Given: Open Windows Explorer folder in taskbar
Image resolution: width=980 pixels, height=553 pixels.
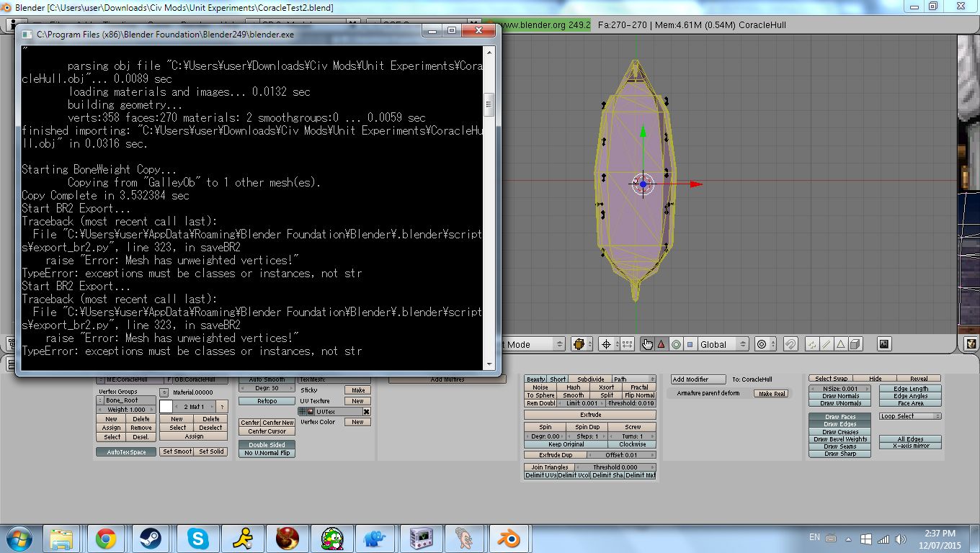Looking at the screenshot, I should pos(62,538).
